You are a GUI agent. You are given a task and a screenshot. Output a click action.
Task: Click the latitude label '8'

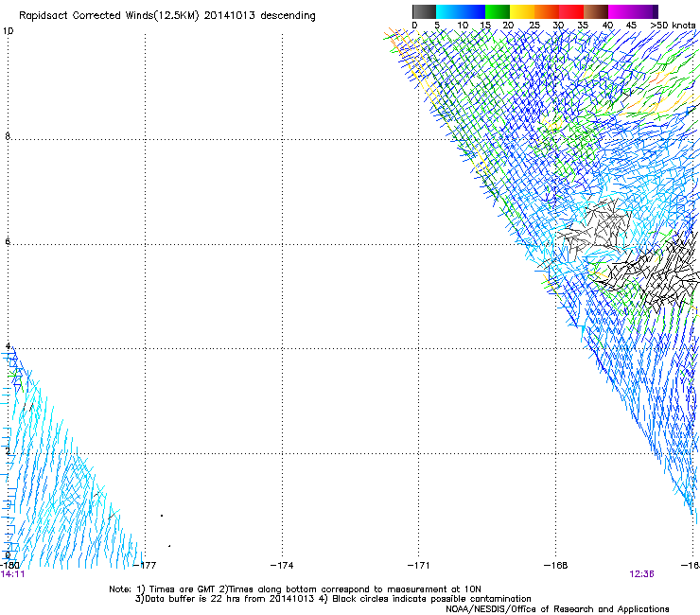coord(8,136)
